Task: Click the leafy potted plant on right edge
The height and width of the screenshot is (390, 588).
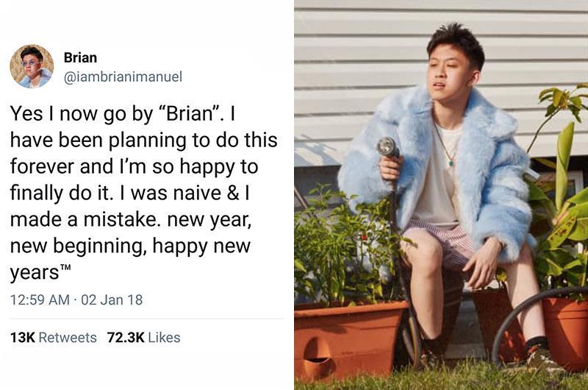Action: point(561,195)
